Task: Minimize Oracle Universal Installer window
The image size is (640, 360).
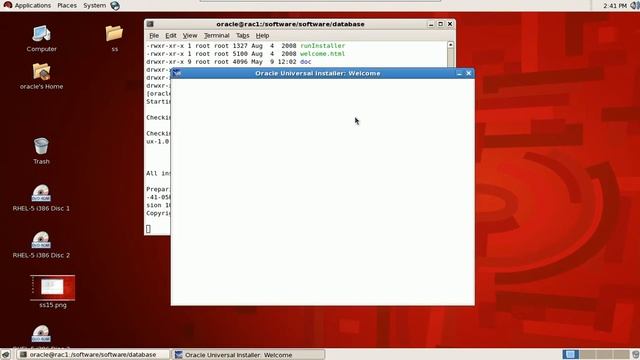Action: [x=459, y=73]
